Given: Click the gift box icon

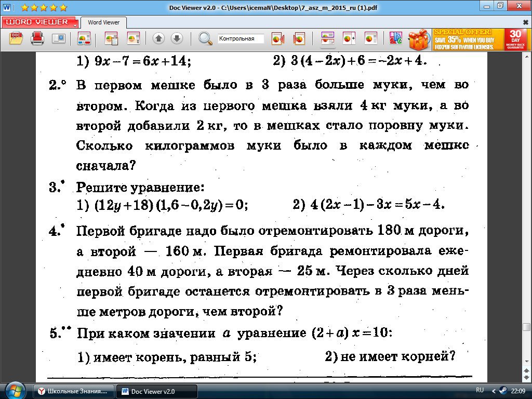Looking at the screenshot, I should [x=419, y=39].
